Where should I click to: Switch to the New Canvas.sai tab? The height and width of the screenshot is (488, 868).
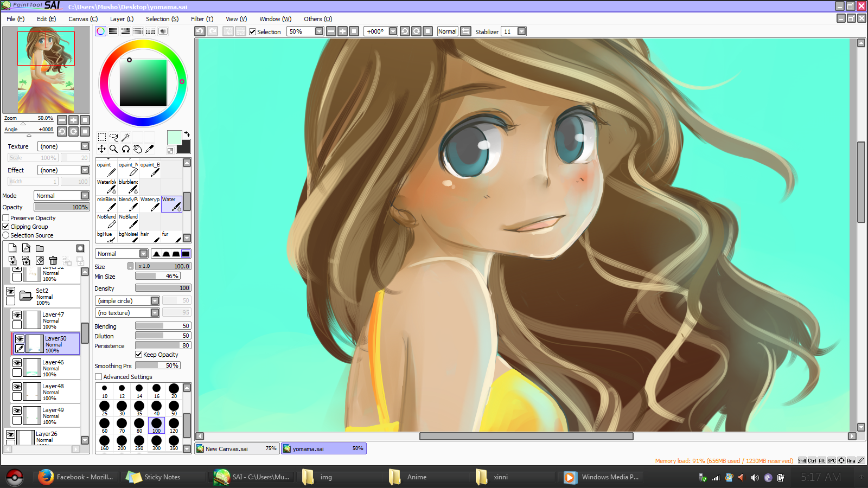pyautogui.click(x=237, y=448)
